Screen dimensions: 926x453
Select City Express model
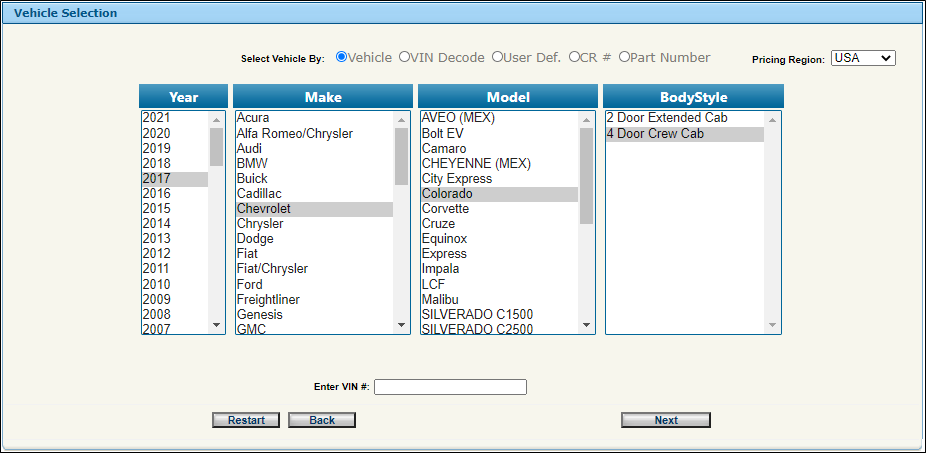coord(499,178)
